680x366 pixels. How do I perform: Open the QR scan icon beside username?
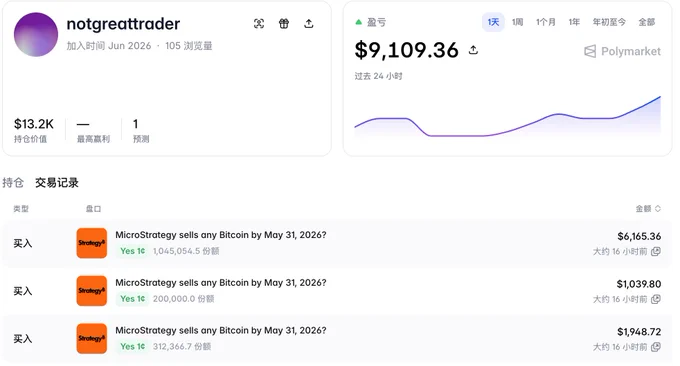[x=259, y=23]
